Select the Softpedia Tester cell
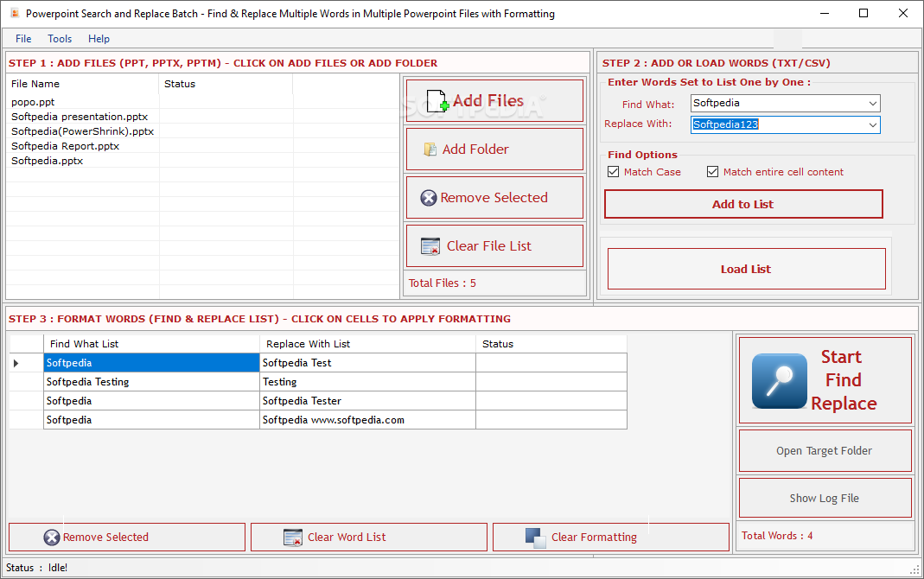Viewport: 924px width, 579px height. (367, 401)
